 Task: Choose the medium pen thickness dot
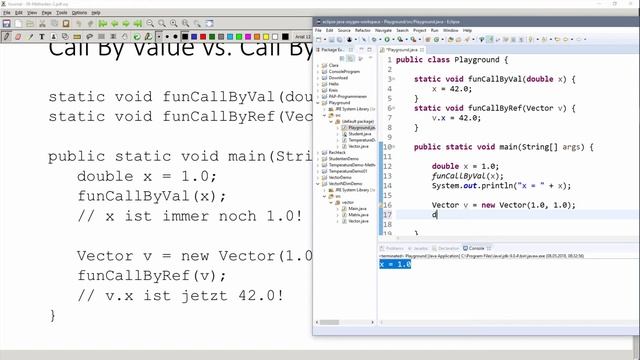pos(167,37)
